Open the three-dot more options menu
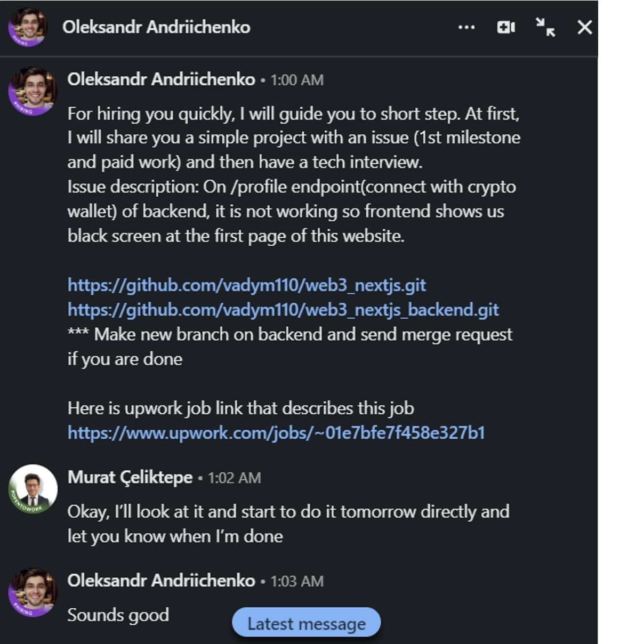The width and height of the screenshot is (644, 644). (x=466, y=27)
